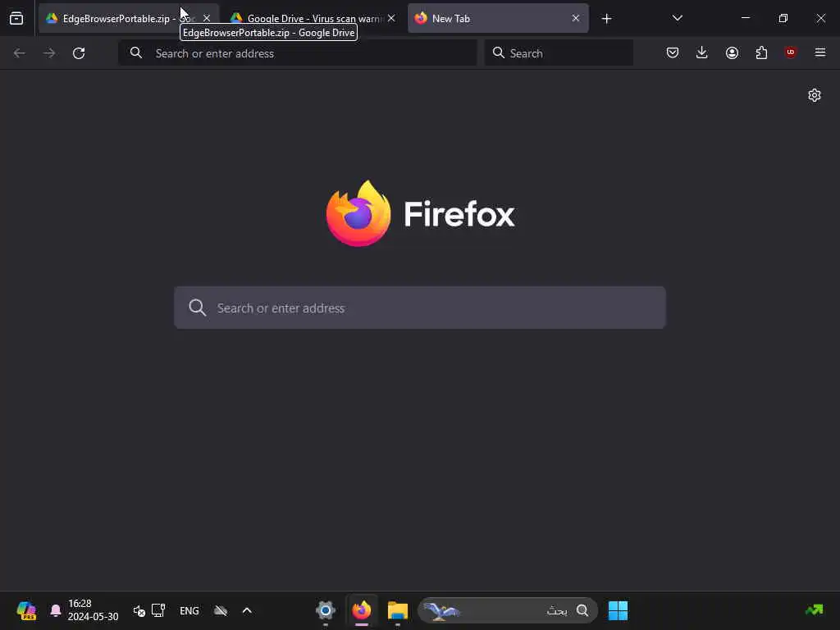Viewport: 840px width, 630px height.
Task: Go back with the back arrow
Action: [20, 53]
